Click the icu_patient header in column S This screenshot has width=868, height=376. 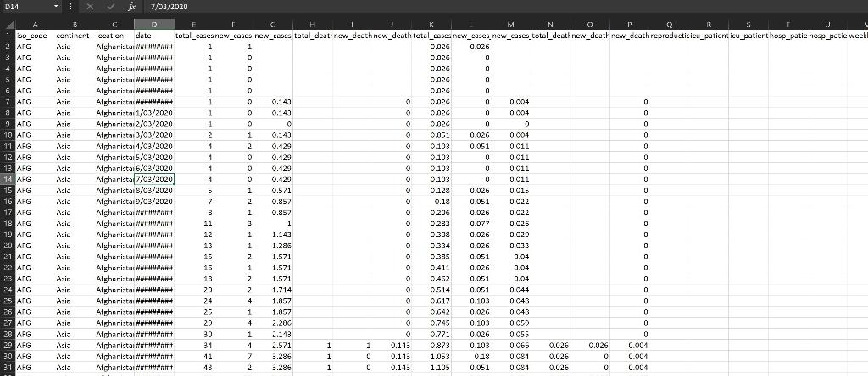(748, 36)
